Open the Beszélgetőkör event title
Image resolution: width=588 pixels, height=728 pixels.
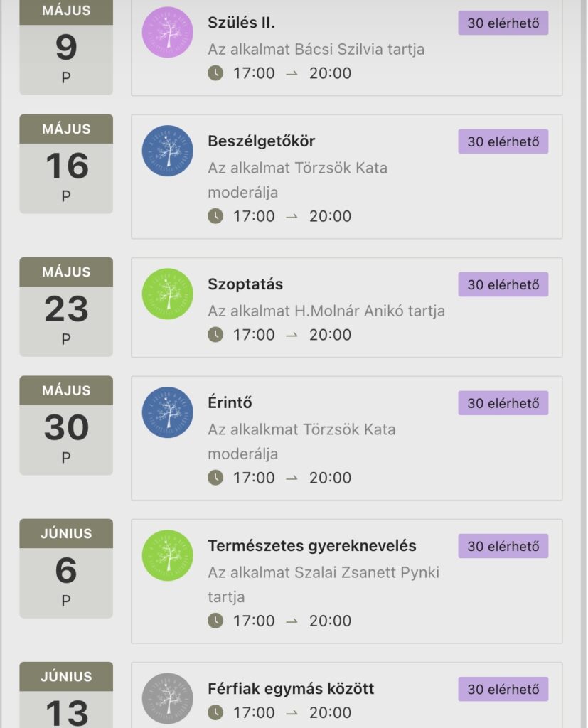(261, 141)
